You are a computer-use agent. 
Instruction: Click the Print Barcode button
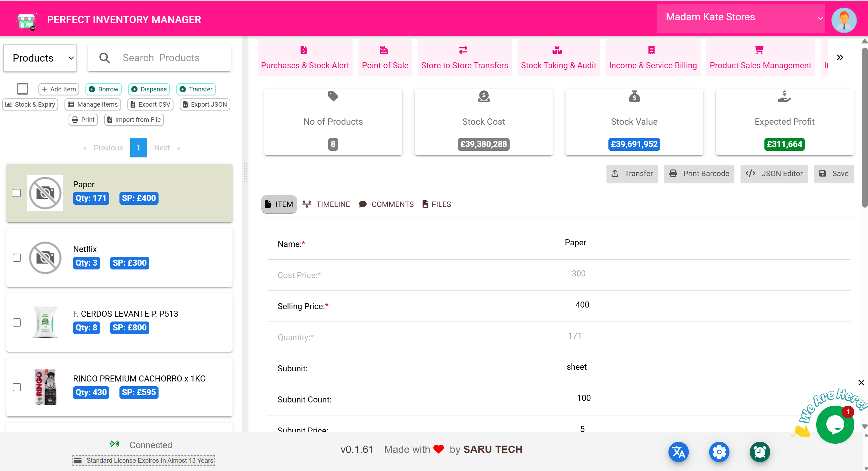click(699, 173)
